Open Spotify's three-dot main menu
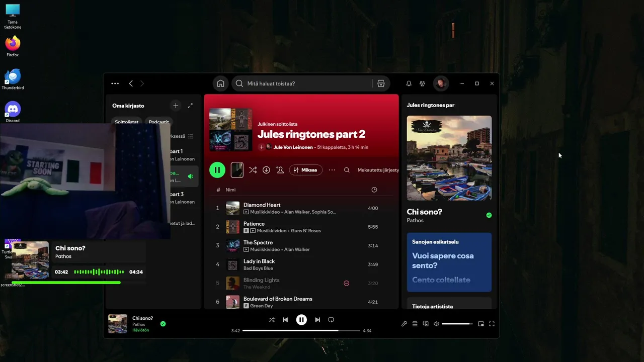644x362 pixels. coord(115,83)
